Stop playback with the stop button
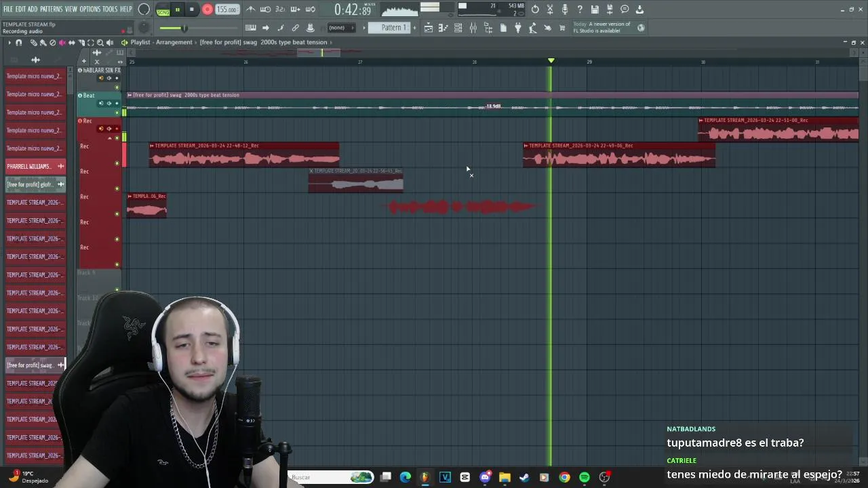Viewport: 868px width, 488px height. pyautogui.click(x=192, y=9)
